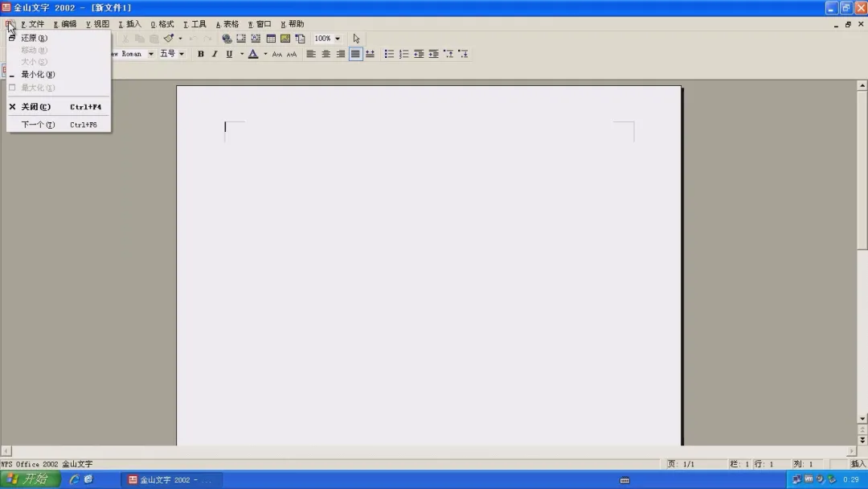868x489 pixels.
Task: Click the vertical scrollbar down arrow
Action: [862, 419]
